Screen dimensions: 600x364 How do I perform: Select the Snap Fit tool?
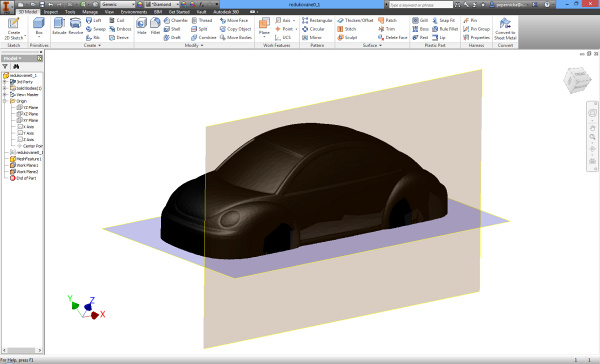coord(443,20)
